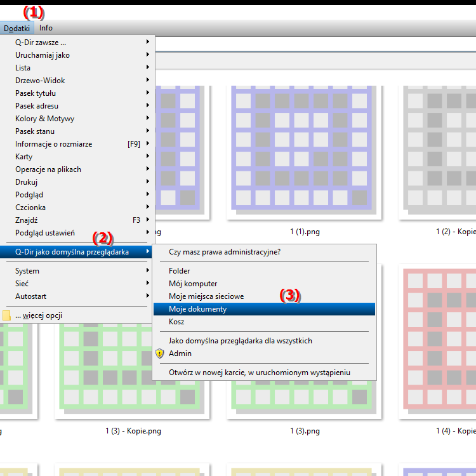Expand the 'Uruchamiaj jako' submenu
Viewport: 476px width, 476px height.
pyautogui.click(x=77, y=55)
